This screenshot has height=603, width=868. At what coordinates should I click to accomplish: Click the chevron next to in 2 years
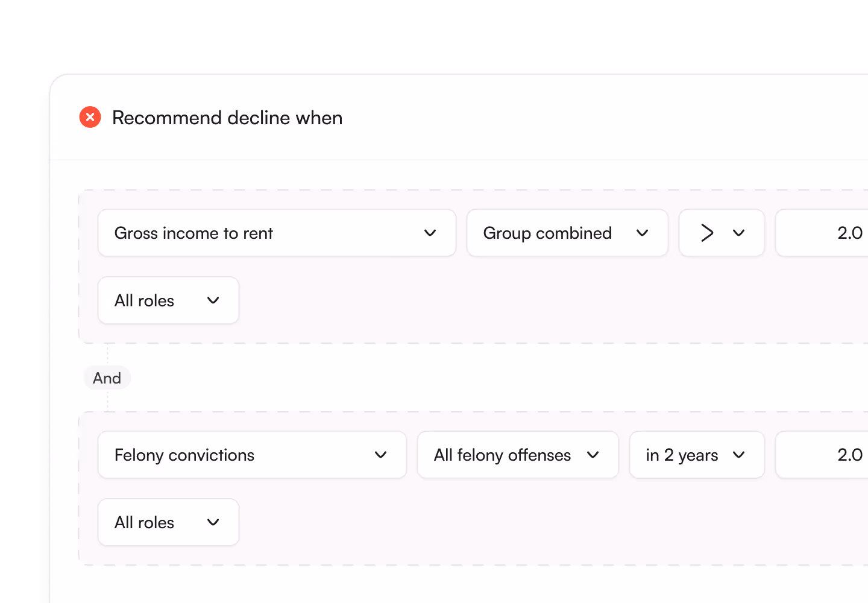(x=739, y=455)
